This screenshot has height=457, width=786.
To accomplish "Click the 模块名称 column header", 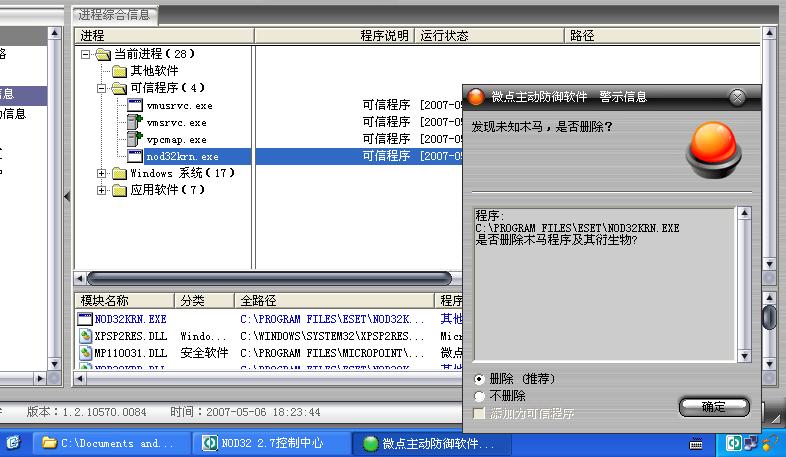I will click(124, 301).
